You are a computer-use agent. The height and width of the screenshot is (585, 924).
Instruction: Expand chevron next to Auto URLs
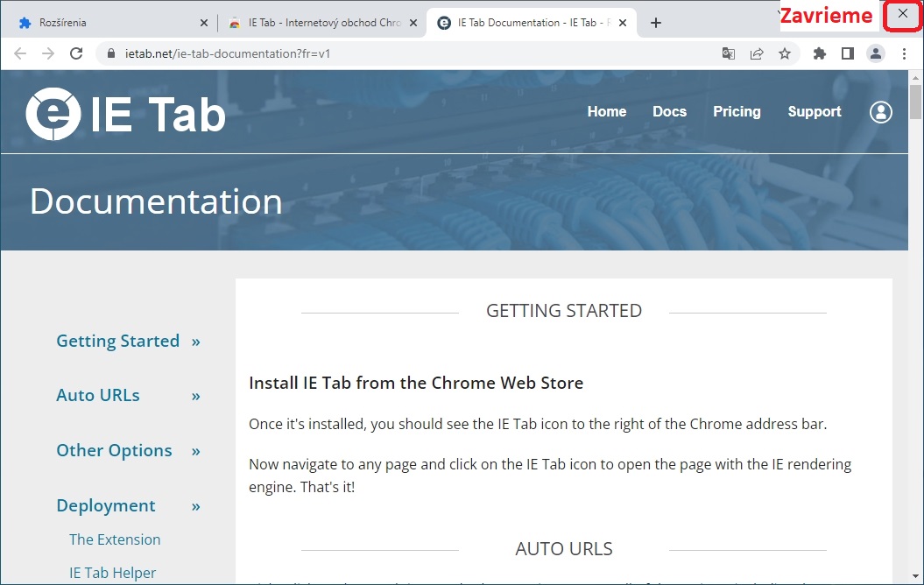[x=195, y=396]
